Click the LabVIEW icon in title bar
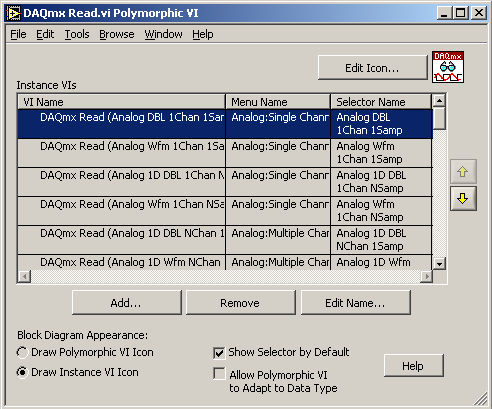Image resolution: width=492 pixels, height=409 pixels. click(x=14, y=13)
